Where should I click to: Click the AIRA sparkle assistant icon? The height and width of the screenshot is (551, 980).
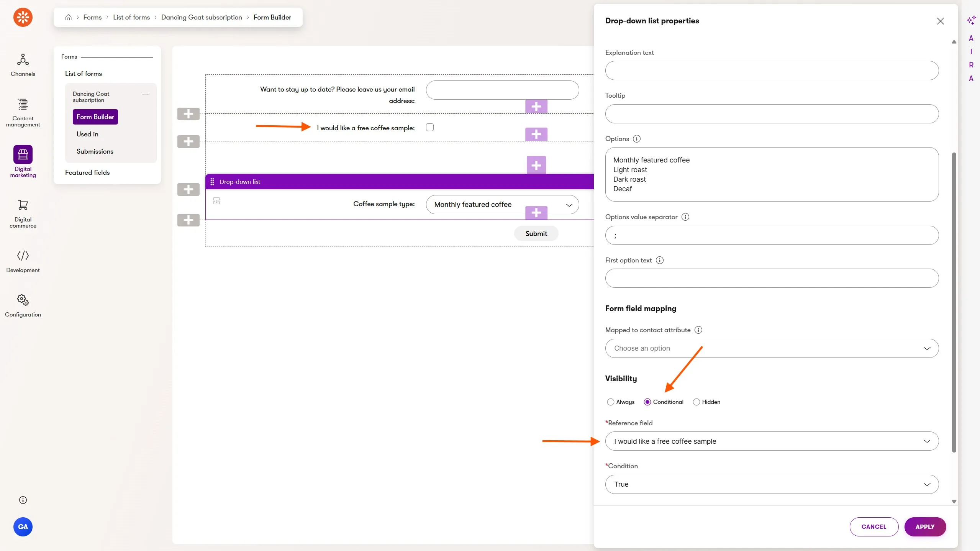click(971, 20)
